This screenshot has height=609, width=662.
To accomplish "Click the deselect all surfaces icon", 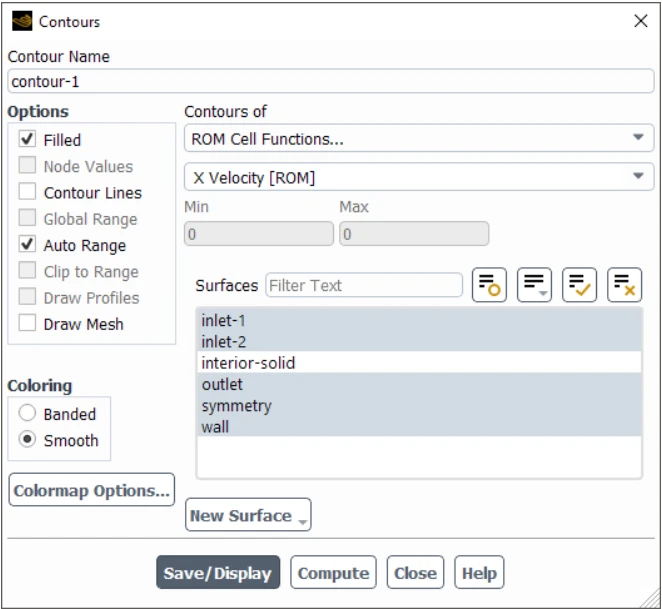I will (x=624, y=286).
